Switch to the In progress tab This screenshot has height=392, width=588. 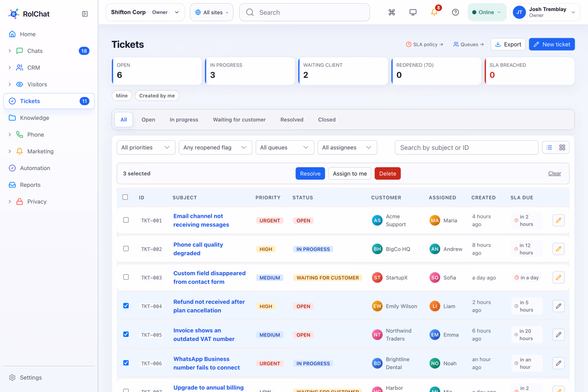pos(184,119)
